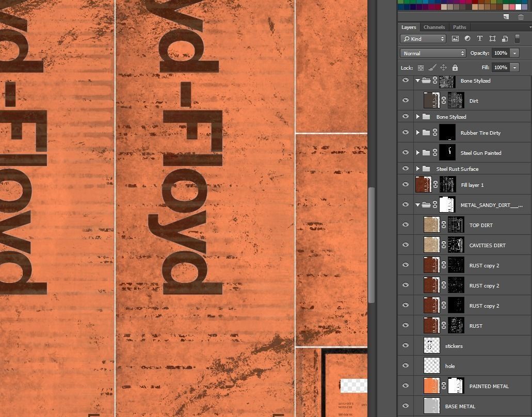Open the Kind filter dropdown
The height and width of the screenshot is (417, 532).
coord(423,39)
